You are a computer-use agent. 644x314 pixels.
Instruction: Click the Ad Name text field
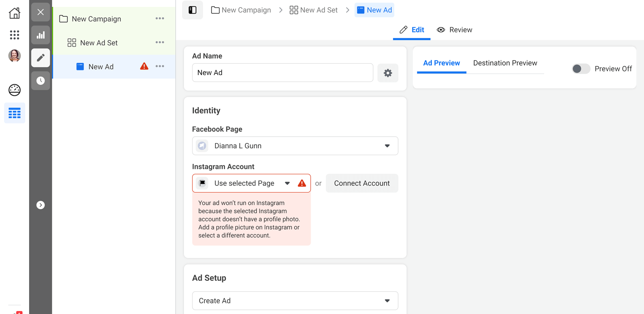click(282, 73)
